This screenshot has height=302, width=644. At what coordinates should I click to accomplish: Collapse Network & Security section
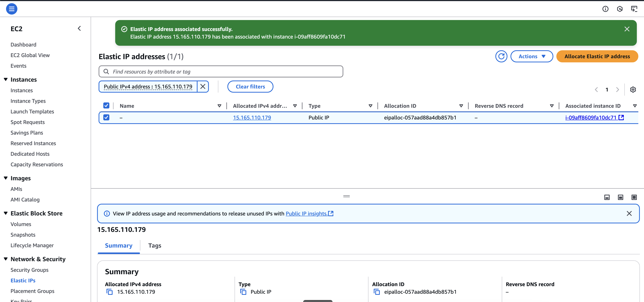[6, 259]
